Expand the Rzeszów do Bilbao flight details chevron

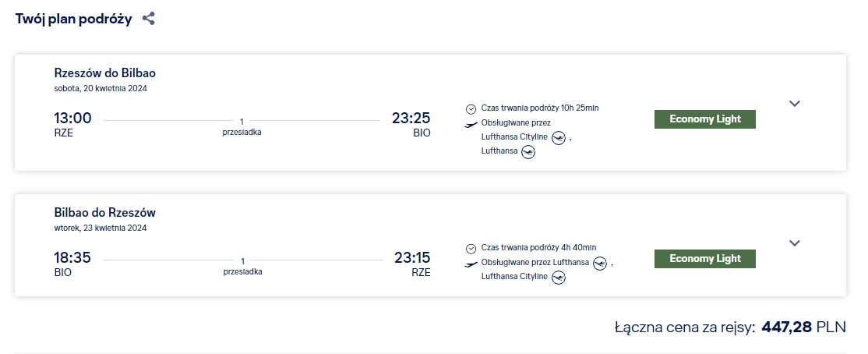[795, 104]
